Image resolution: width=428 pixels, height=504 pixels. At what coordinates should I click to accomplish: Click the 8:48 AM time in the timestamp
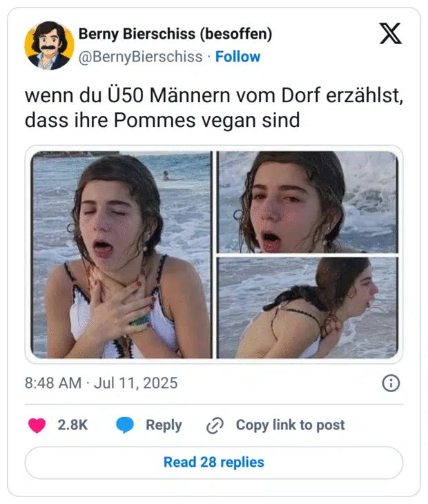pyautogui.click(x=52, y=383)
